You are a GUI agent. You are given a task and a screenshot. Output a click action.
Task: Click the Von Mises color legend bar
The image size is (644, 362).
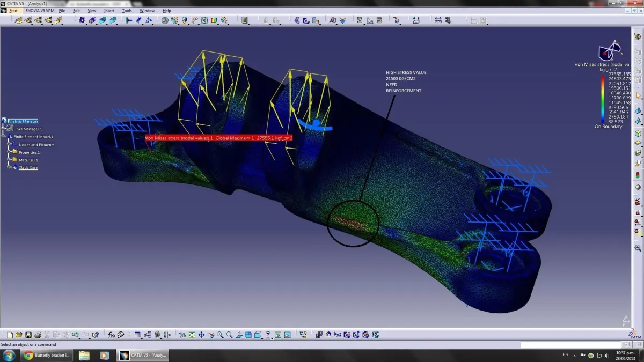point(604,98)
